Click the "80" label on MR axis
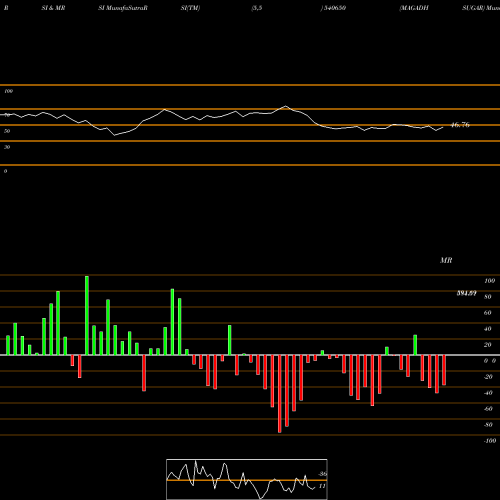Screen dimensions: 500x500 click(488, 297)
